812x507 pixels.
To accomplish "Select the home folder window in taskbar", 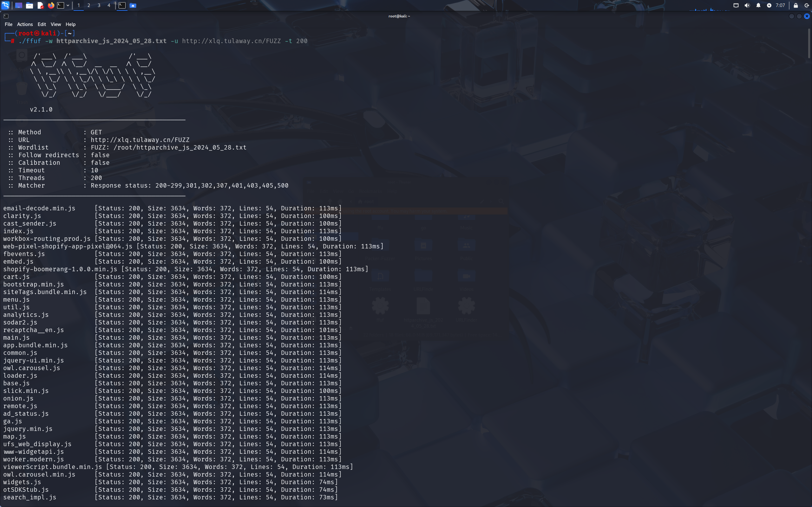I will pyautogui.click(x=133, y=5).
